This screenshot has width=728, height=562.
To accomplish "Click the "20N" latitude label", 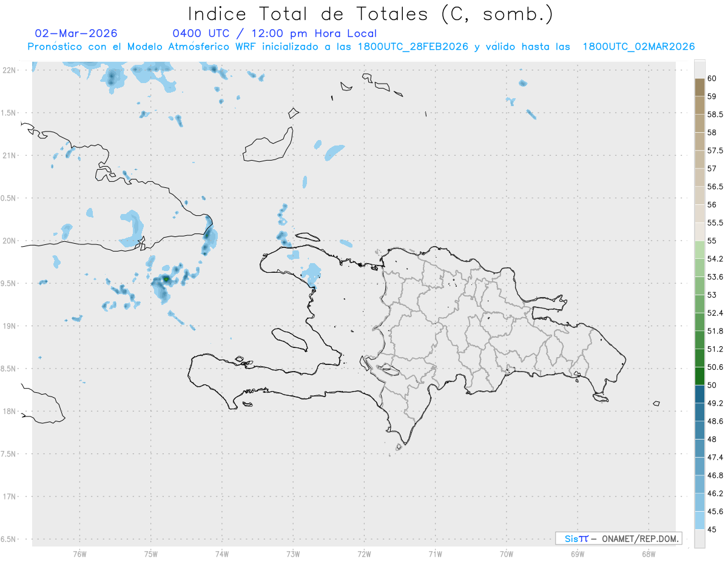I will 9,241.
